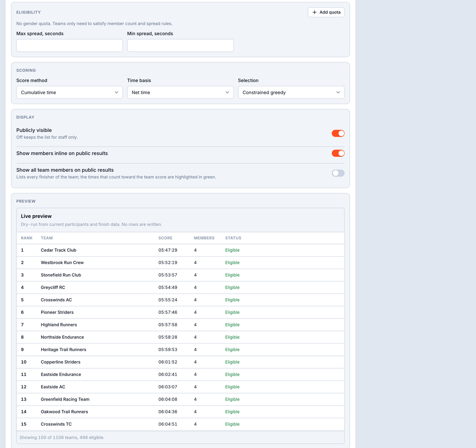Select the Oakwood Trail Runners team name
The width and height of the screenshot is (476, 448).
pyautogui.click(x=64, y=412)
